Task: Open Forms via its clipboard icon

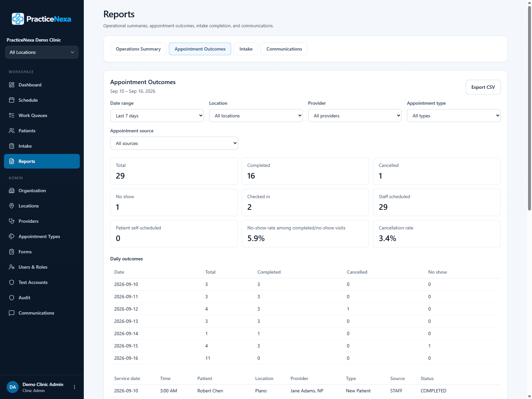Action: pyautogui.click(x=12, y=252)
